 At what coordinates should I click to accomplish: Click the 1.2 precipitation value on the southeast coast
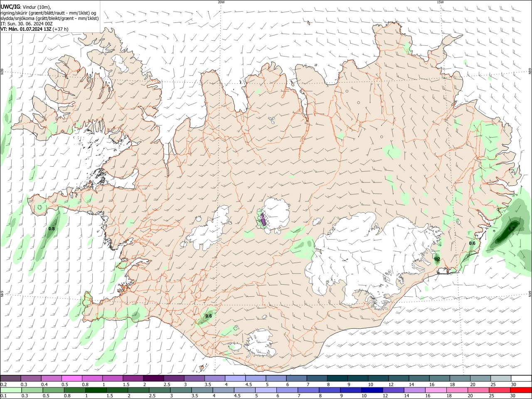pyautogui.click(x=437, y=259)
